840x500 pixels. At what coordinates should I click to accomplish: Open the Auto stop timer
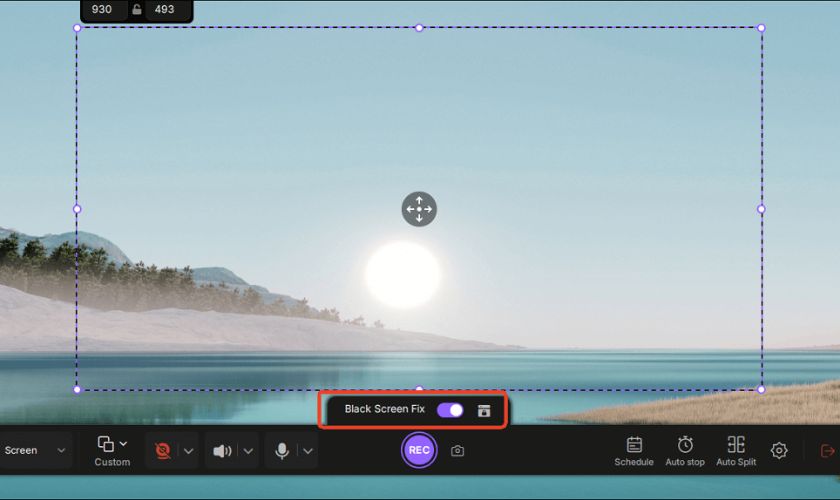point(685,451)
